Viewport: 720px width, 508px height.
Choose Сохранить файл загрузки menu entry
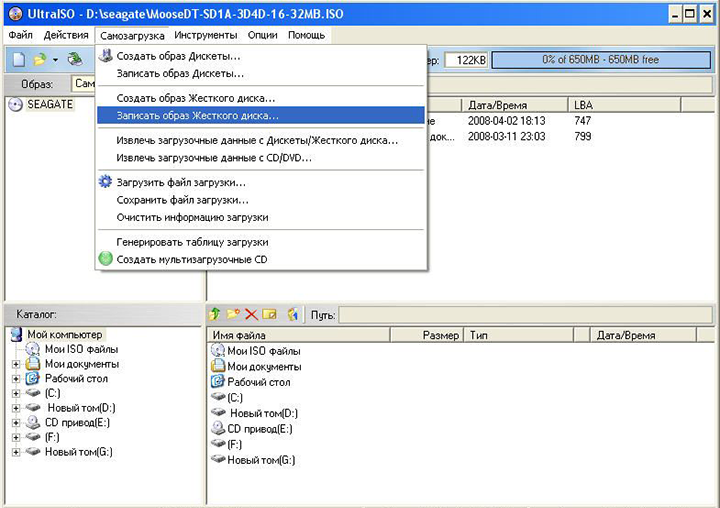(261, 200)
